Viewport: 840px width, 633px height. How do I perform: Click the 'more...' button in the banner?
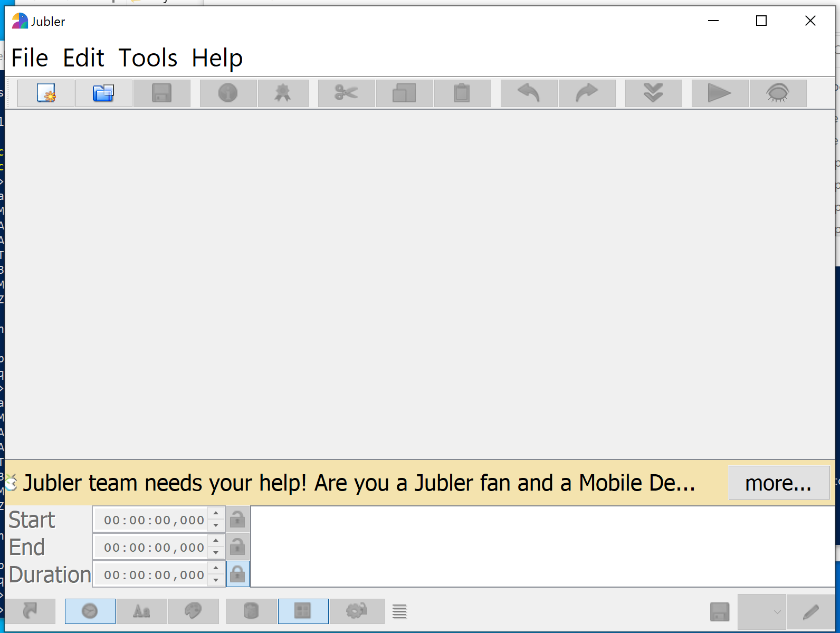click(779, 483)
